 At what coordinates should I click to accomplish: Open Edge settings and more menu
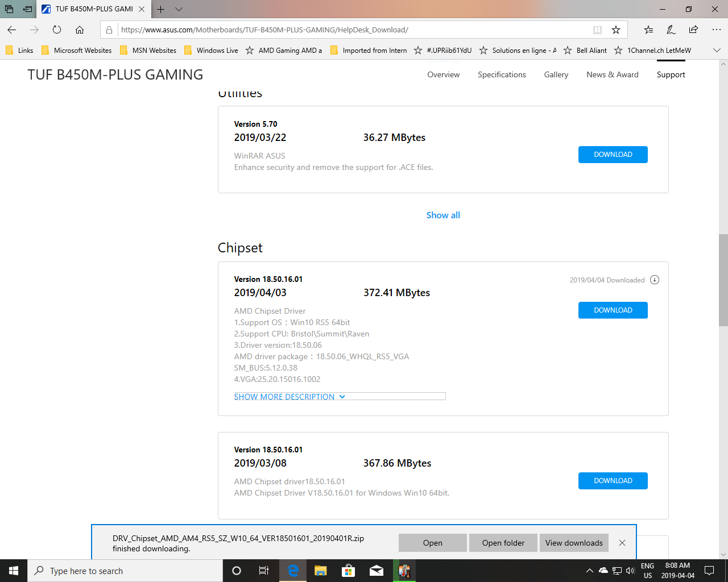click(x=716, y=30)
